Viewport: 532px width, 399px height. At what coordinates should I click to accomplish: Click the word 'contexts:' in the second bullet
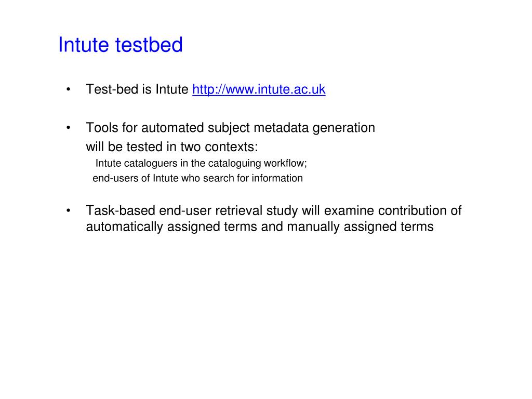coord(231,147)
